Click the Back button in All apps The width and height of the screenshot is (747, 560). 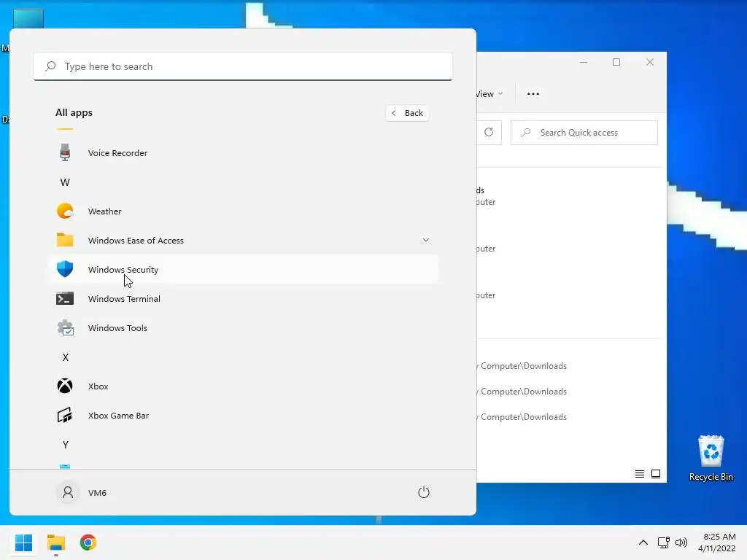coord(407,113)
